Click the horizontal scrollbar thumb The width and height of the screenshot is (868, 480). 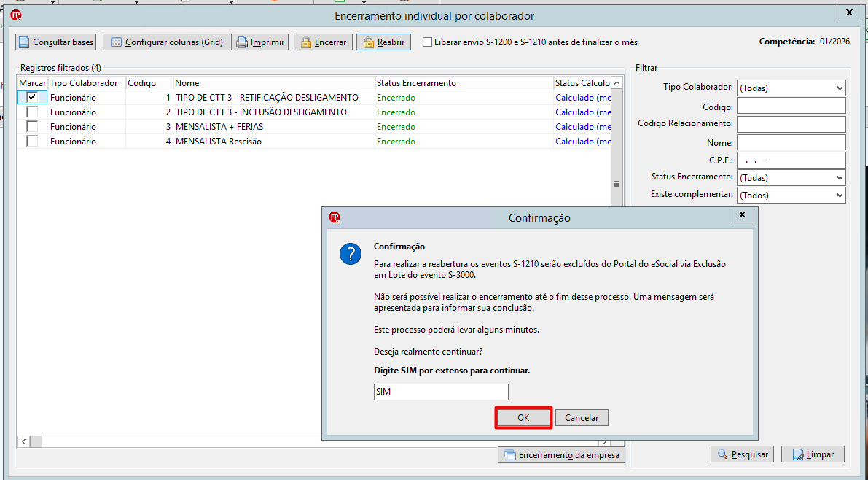coord(36,442)
